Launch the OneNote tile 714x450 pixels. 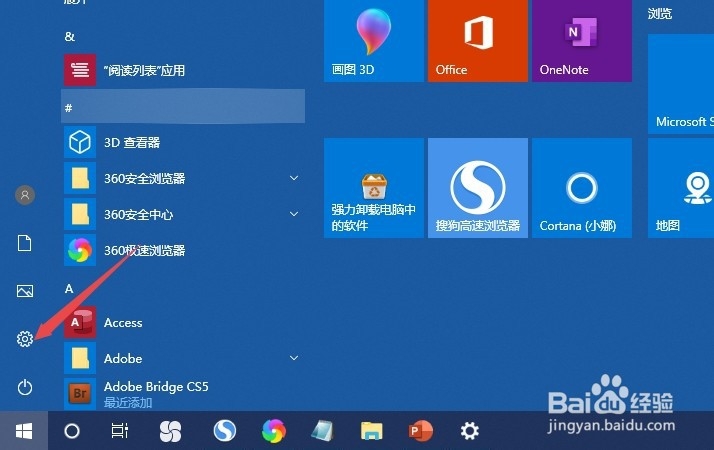tap(582, 40)
